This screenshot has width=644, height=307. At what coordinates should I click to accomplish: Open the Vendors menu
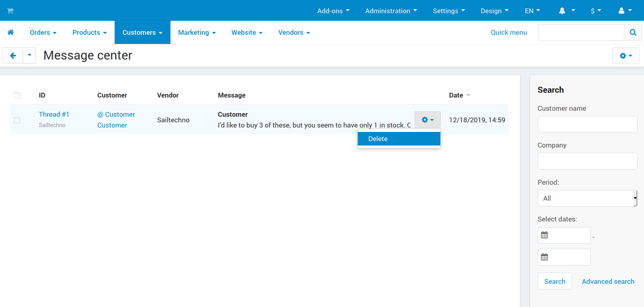click(294, 32)
